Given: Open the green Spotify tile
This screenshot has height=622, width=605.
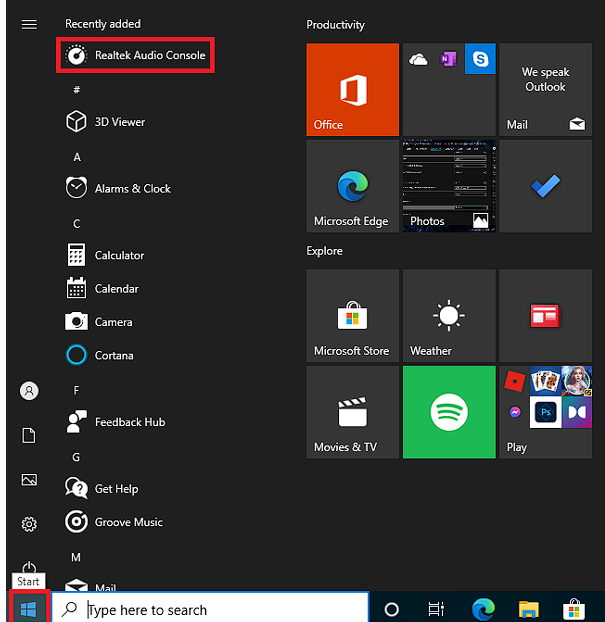Looking at the screenshot, I should click(449, 412).
